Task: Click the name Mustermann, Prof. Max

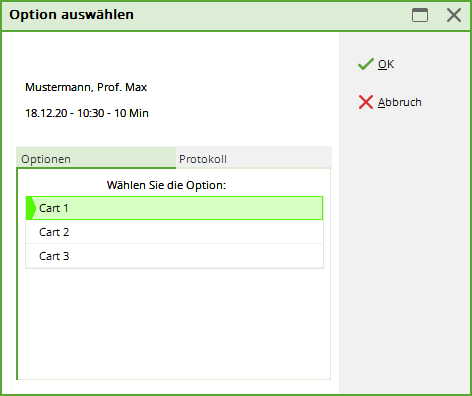Action: 86,87
